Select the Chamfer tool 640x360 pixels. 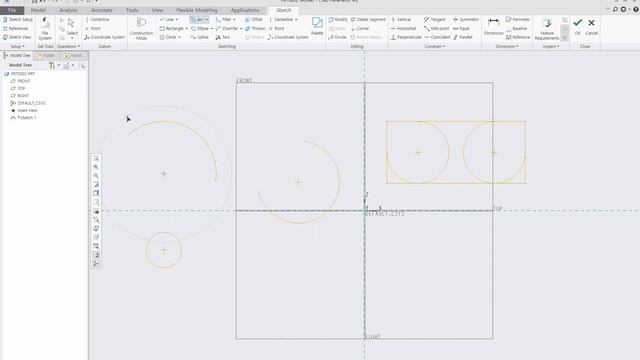click(x=227, y=28)
